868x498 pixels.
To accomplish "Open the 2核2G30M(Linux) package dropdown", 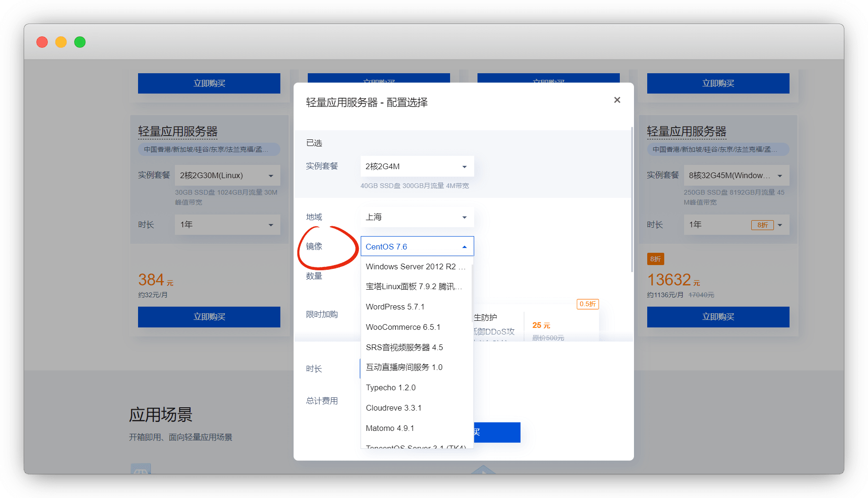I will point(227,176).
